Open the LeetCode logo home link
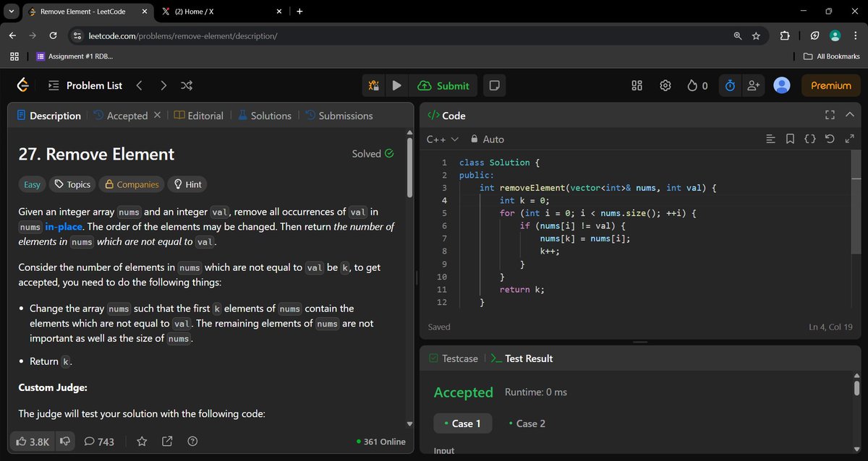868x461 pixels. (23, 85)
